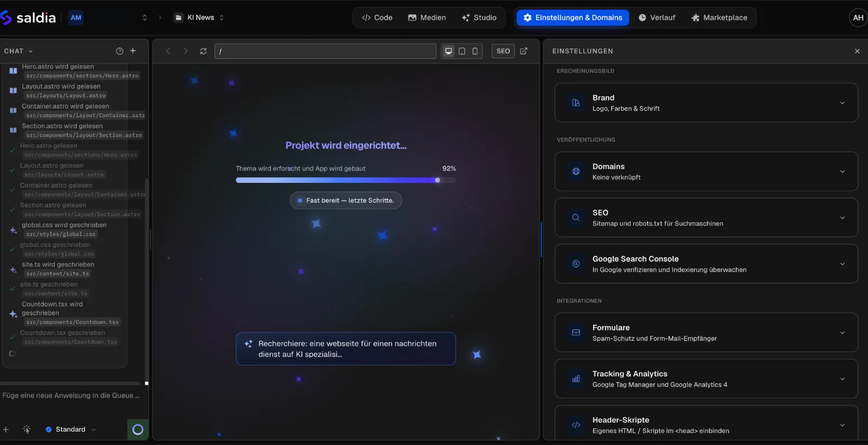Click the Google Search Console icon
This screenshot has height=445, width=868.
(x=576, y=263)
